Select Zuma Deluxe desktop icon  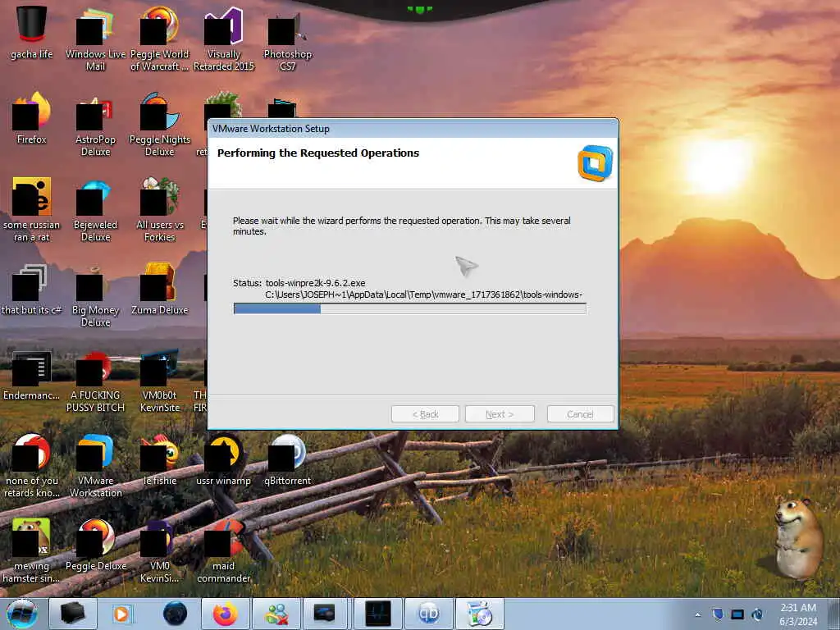(159, 290)
